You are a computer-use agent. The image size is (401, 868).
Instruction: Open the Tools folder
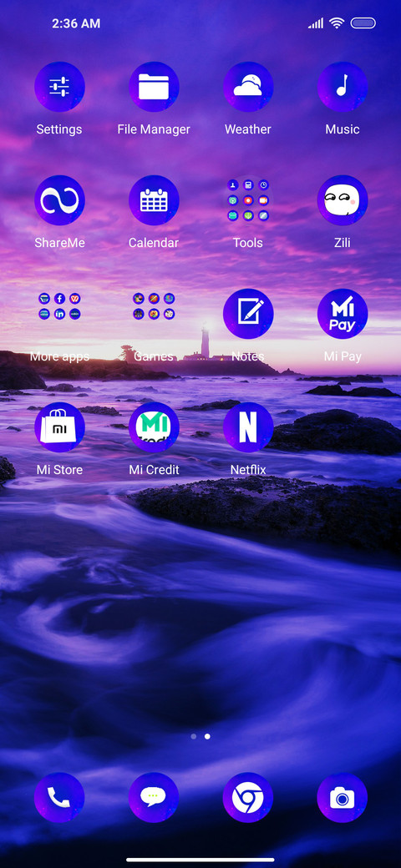pos(247,200)
